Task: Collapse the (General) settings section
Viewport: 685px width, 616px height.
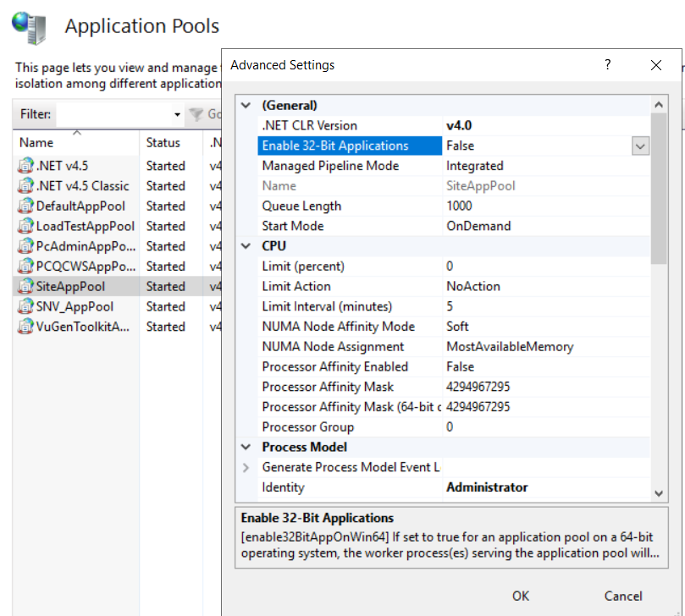Action: pos(245,105)
